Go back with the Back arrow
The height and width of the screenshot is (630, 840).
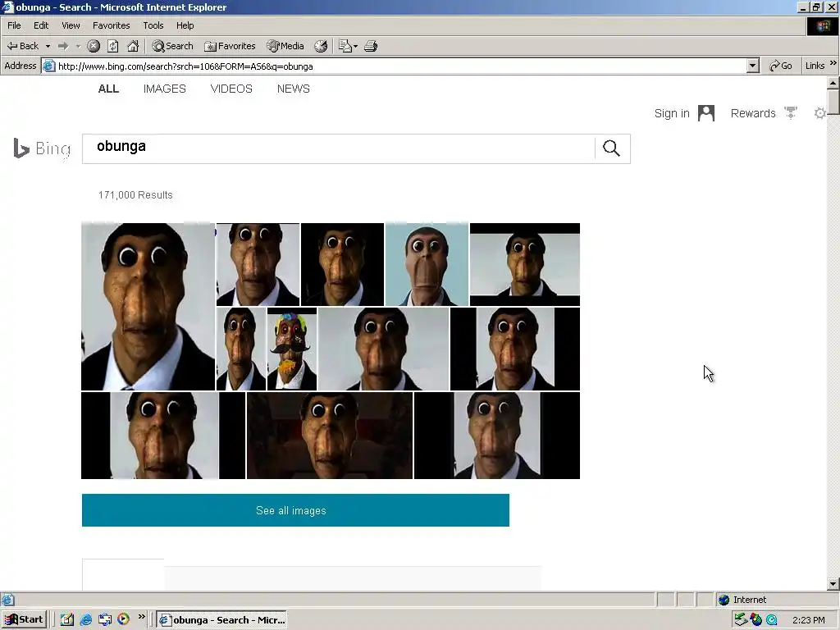(x=22, y=46)
